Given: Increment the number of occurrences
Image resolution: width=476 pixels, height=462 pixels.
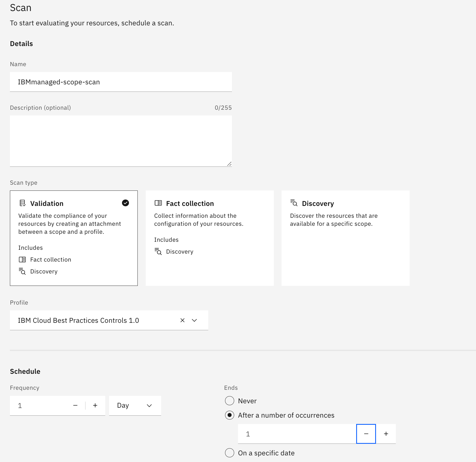Looking at the screenshot, I should tap(386, 434).
